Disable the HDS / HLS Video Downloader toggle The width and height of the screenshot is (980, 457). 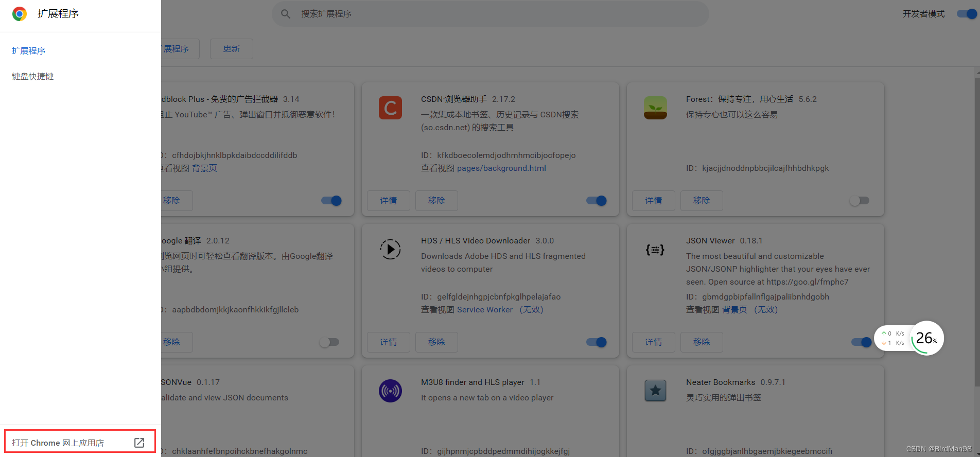click(x=597, y=342)
